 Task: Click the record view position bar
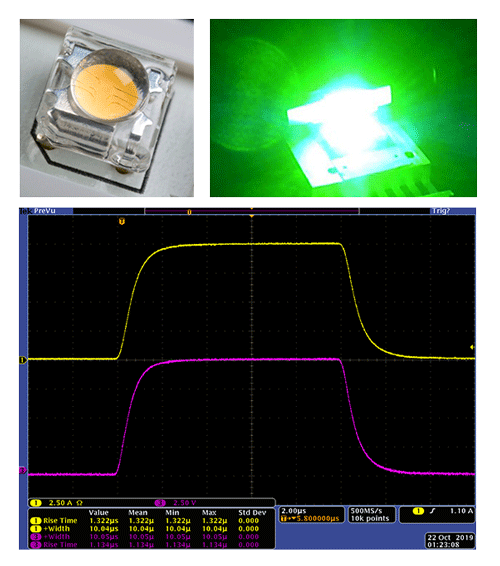[252, 212]
